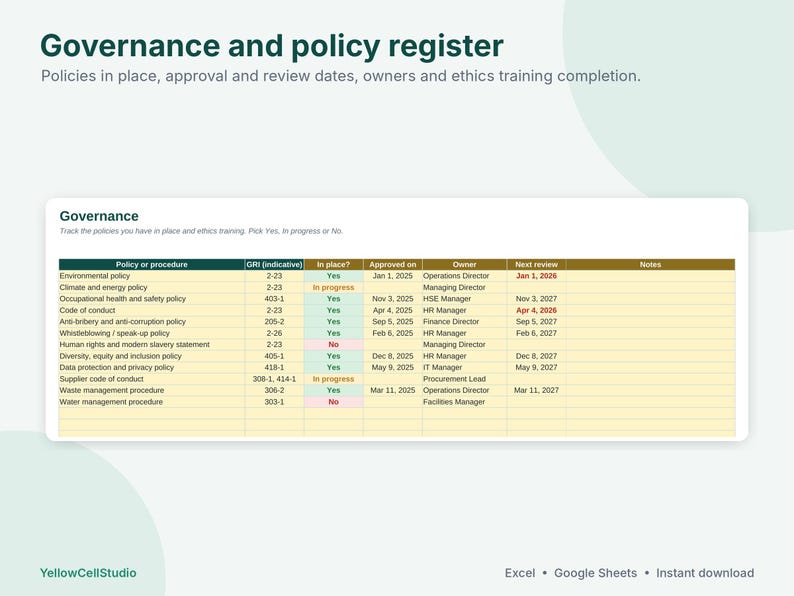This screenshot has width=794, height=596.
Task: Click the 'Owner' column header
Action: tap(465, 264)
